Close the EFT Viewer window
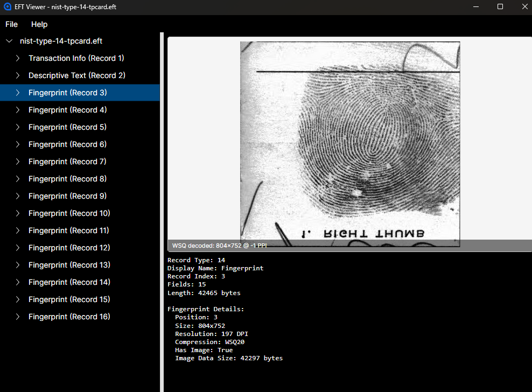 click(x=524, y=7)
